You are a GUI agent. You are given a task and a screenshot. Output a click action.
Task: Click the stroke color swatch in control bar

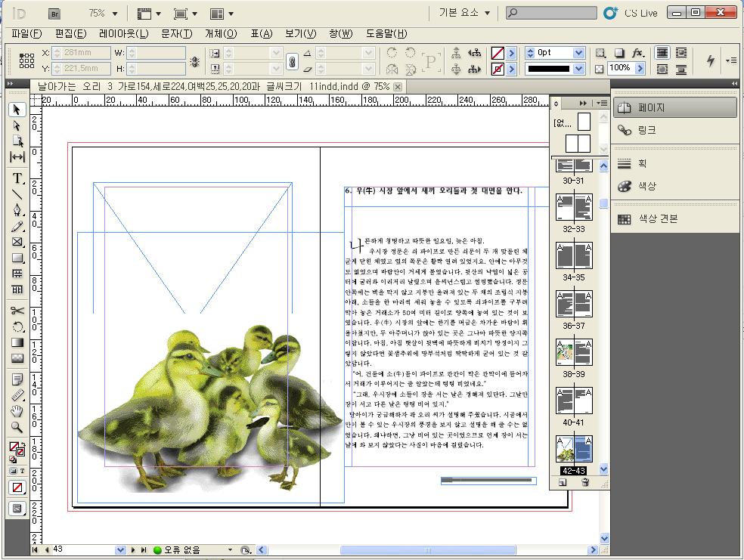tap(498, 69)
